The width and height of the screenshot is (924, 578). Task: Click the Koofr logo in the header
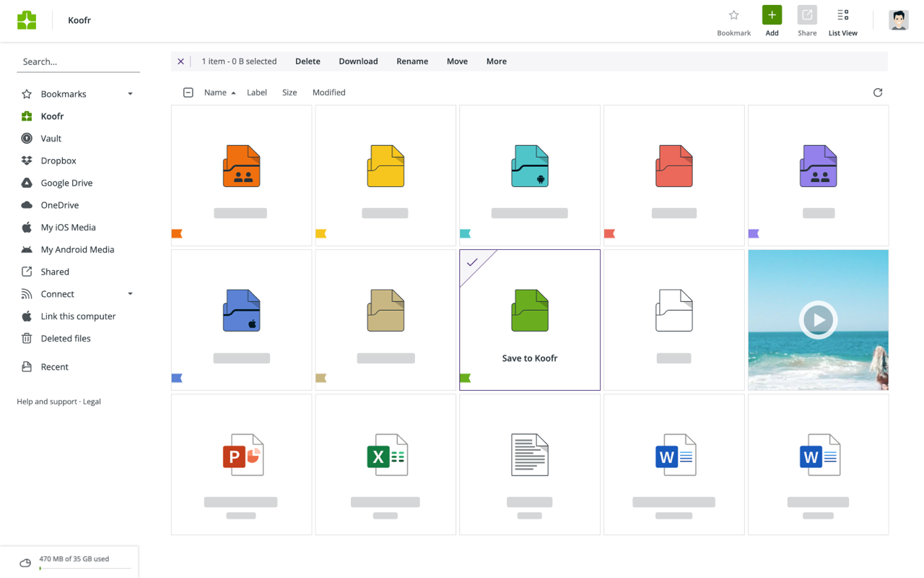click(x=27, y=20)
